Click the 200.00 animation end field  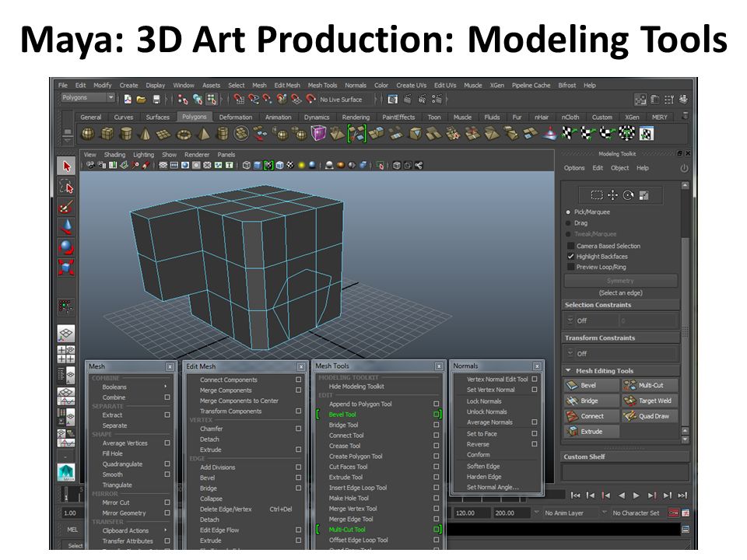(512, 513)
